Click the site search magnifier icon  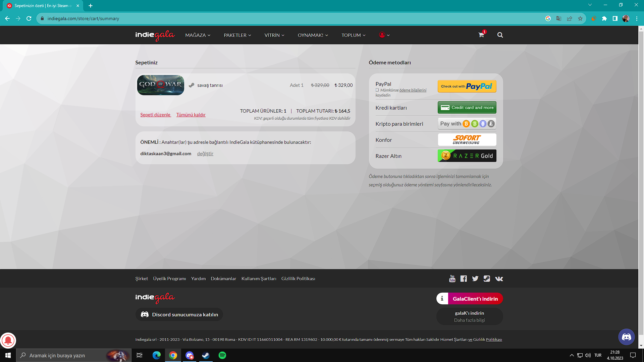click(500, 35)
